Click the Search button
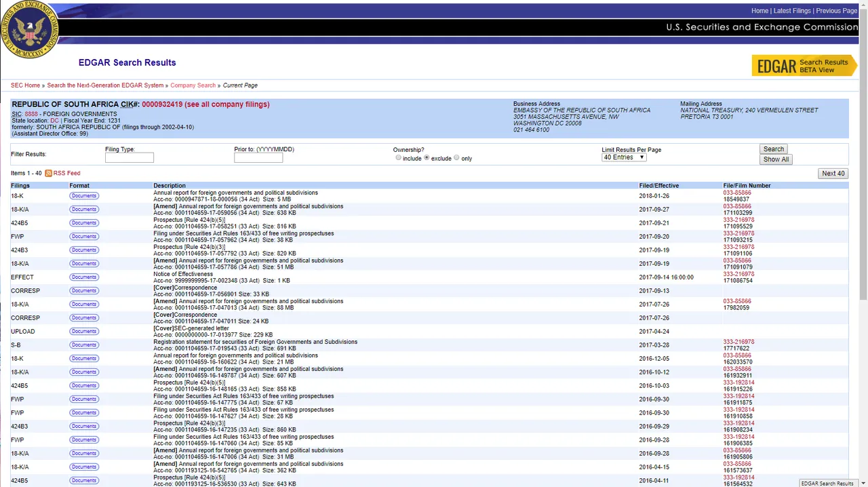This screenshot has width=868, height=487. pyautogui.click(x=774, y=149)
